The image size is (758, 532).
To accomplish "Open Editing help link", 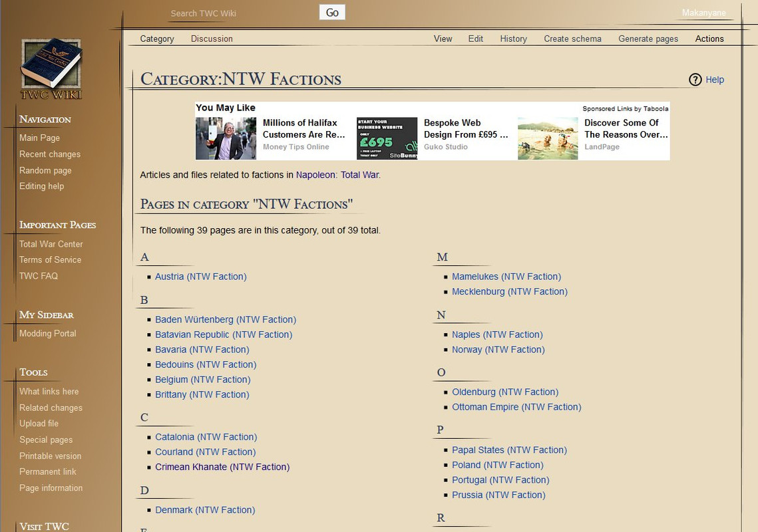I will 41,186.
